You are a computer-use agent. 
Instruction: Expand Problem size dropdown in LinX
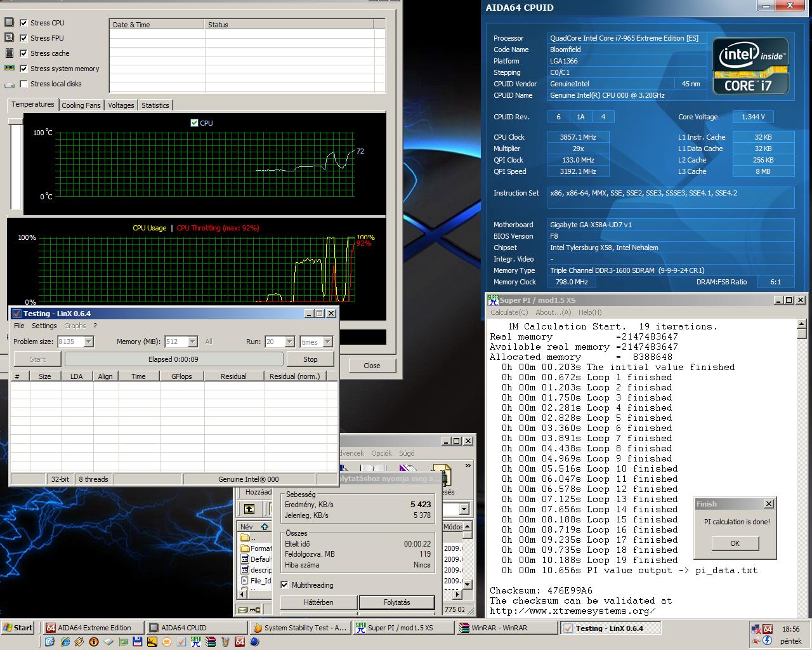(89, 342)
